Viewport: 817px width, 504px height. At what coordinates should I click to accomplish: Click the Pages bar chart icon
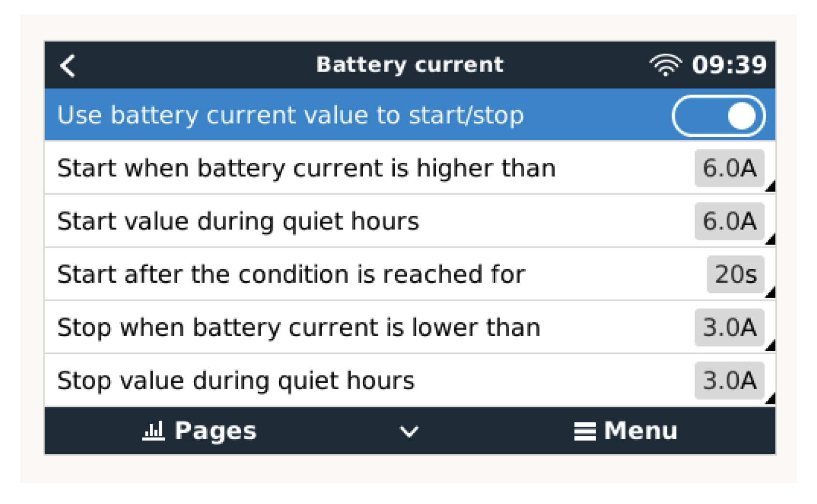[x=154, y=430]
